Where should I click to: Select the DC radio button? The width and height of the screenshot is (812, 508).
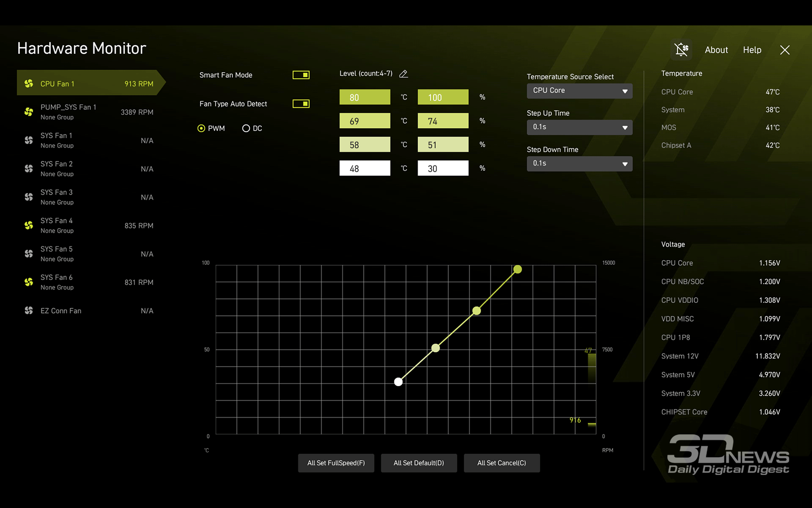(246, 129)
